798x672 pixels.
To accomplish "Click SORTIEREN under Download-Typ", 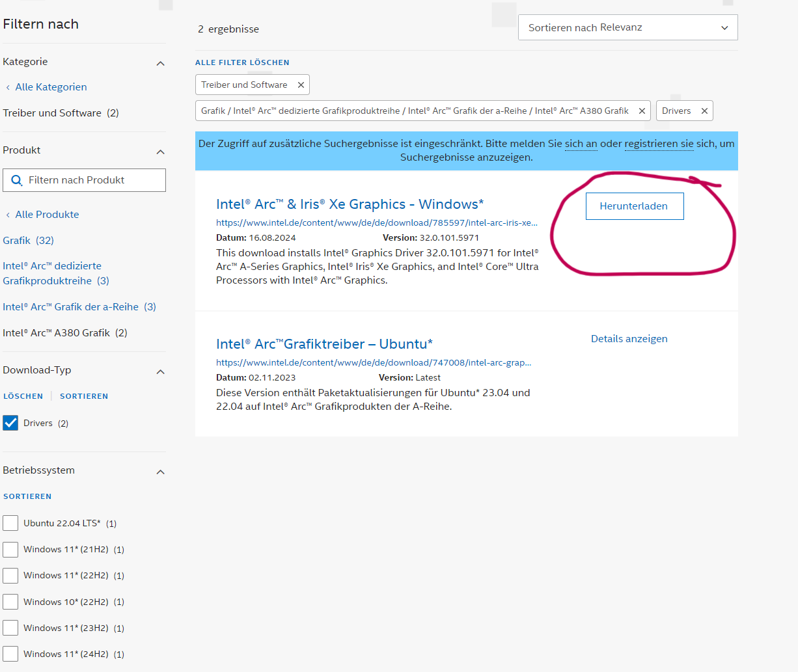I will (x=84, y=396).
